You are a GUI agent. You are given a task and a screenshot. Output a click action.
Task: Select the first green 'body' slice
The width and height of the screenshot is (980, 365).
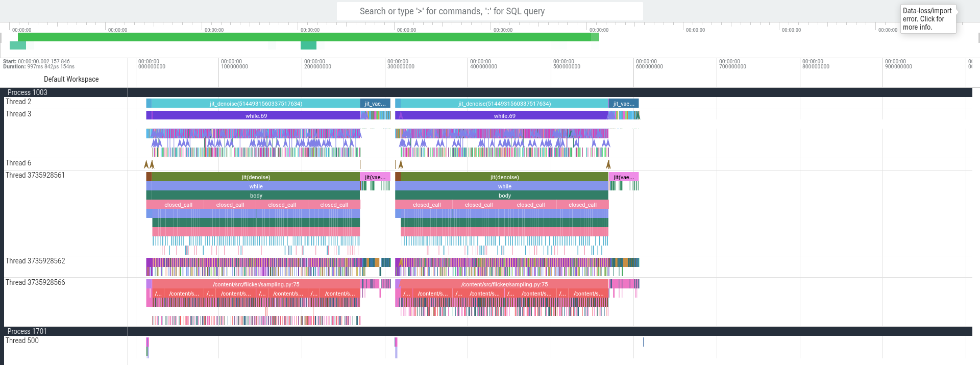(x=256, y=196)
